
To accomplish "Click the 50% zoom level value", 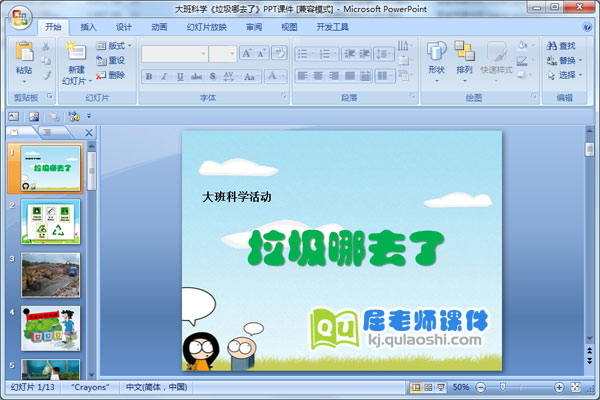I will coord(461,387).
